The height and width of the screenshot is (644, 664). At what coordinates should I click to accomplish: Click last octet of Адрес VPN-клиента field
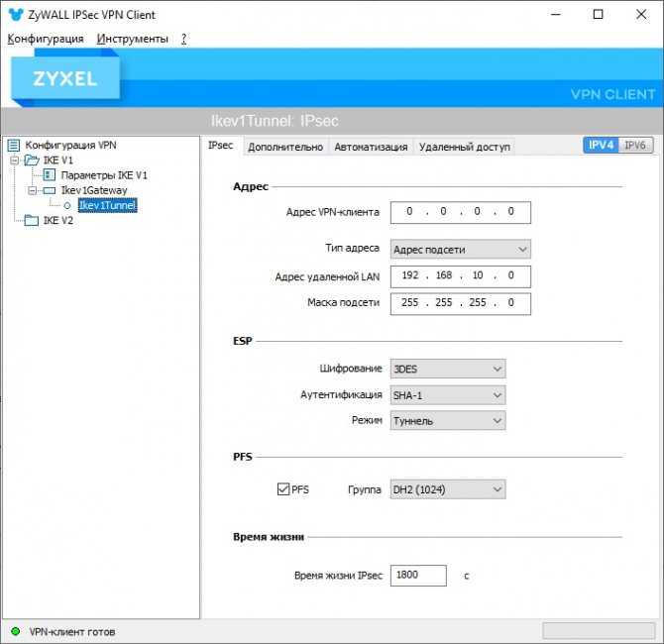(x=511, y=211)
